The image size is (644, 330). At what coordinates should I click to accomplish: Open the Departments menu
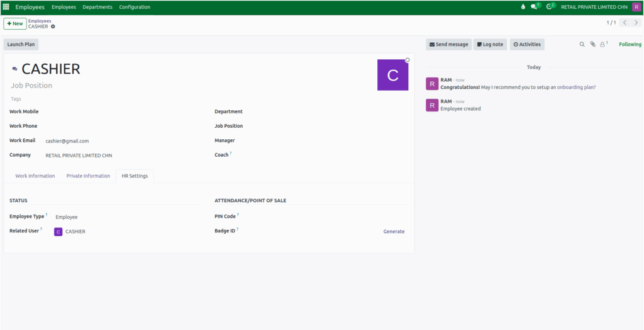pos(97,7)
